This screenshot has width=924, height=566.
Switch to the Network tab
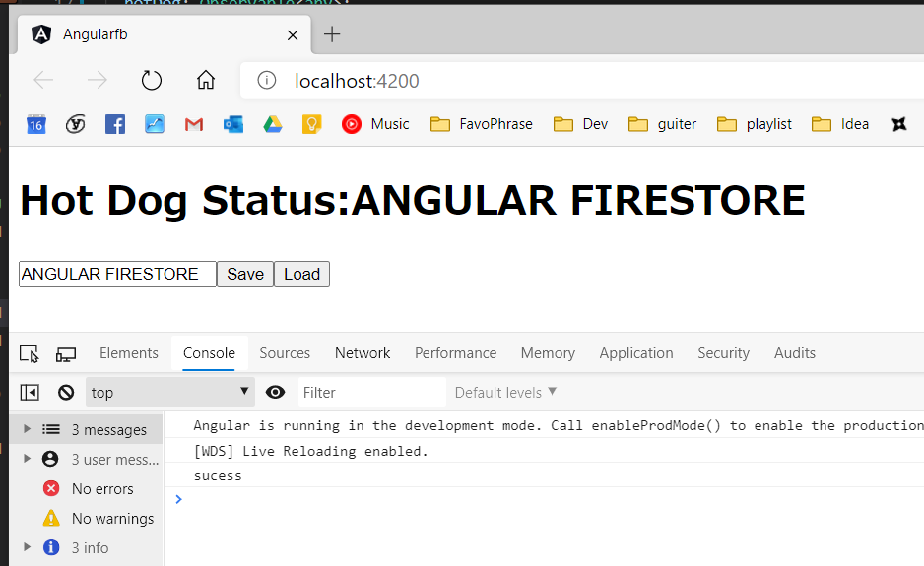[x=363, y=353]
